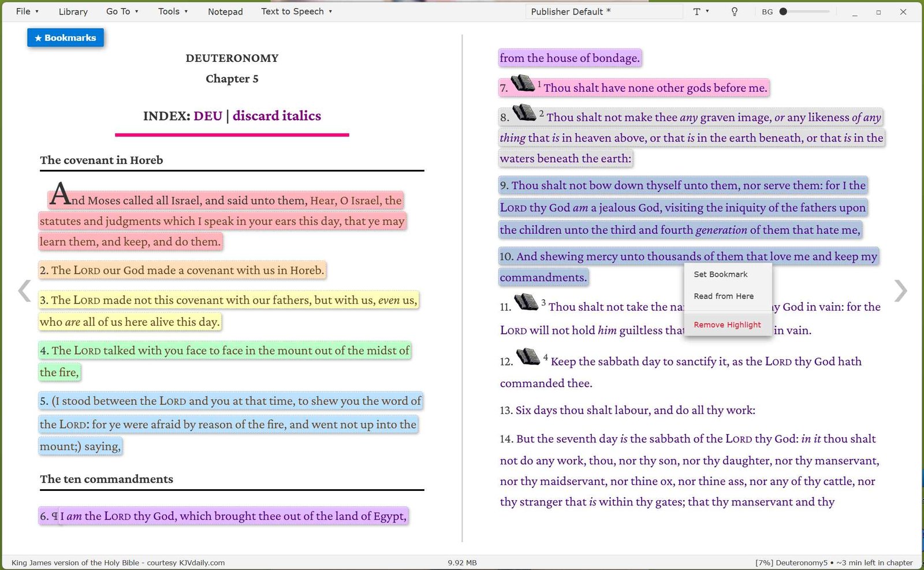Click 'The ten commandments' heading
The height and width of the screenshot is (570, 924).
[106, 479]
